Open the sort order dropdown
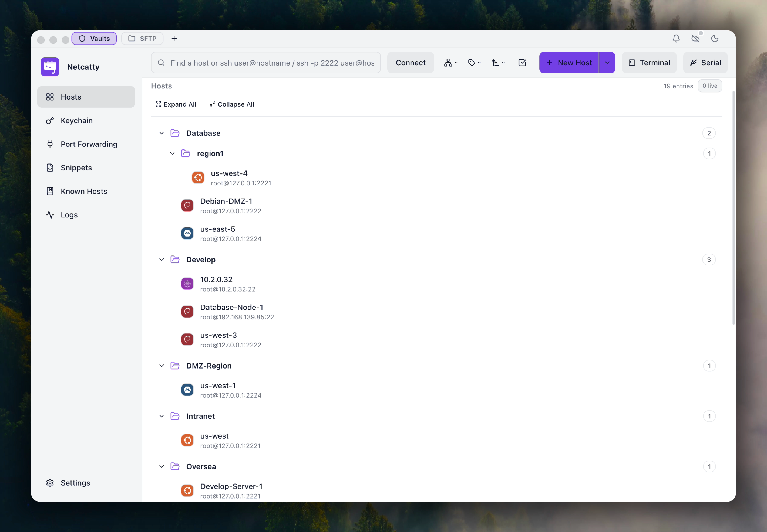767x532 pixels. (x=498, y=63)
